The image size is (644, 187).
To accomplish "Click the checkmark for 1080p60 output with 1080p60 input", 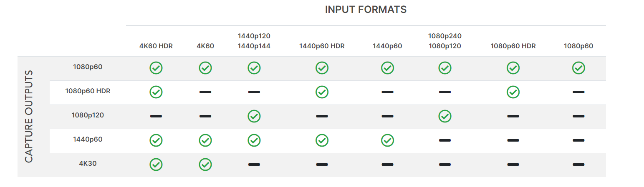I will point(578,68).
